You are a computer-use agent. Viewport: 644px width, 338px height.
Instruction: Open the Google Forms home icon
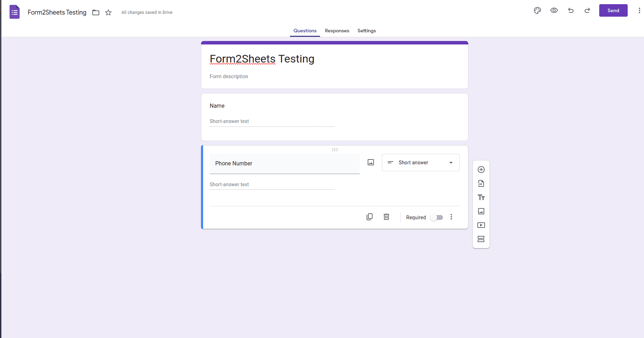tap(15, 12)
